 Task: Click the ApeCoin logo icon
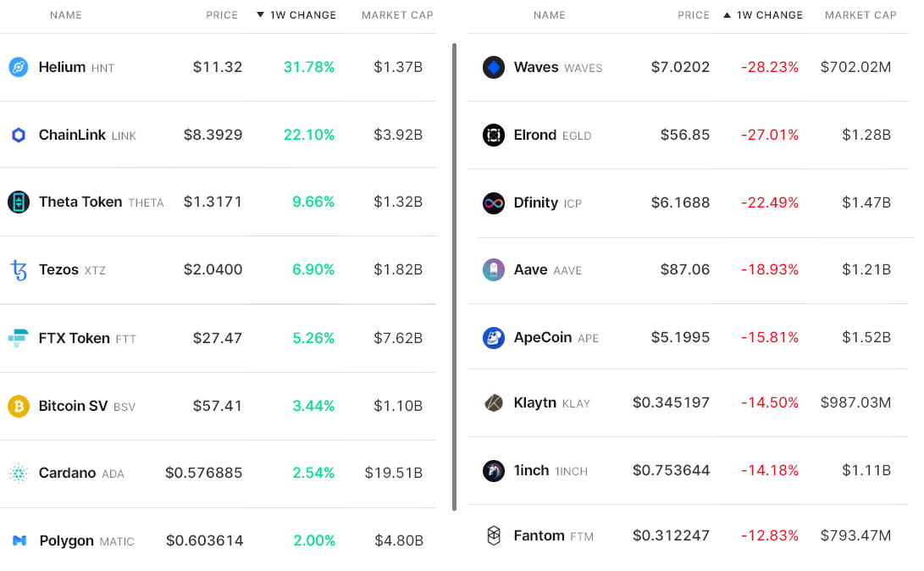pos(494,338)
